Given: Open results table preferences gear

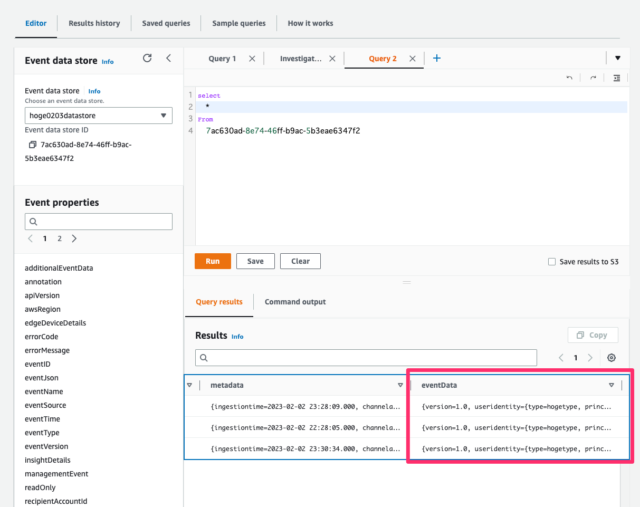Looking at the screenshot, I should click(x=611, y=358).
